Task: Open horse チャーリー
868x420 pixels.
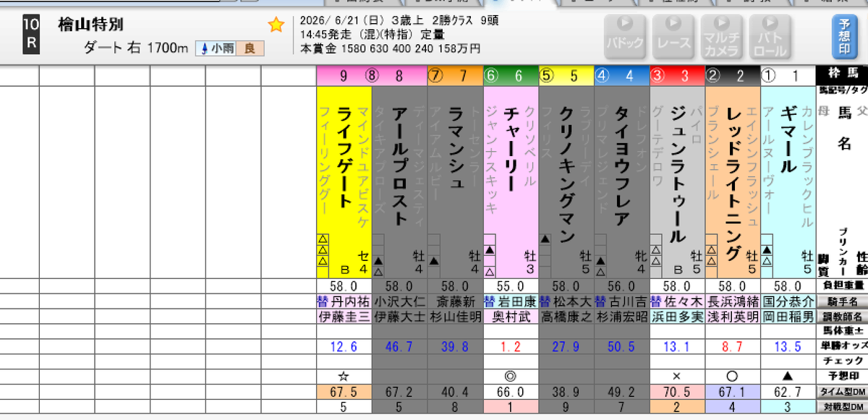Action: [511, 148]
